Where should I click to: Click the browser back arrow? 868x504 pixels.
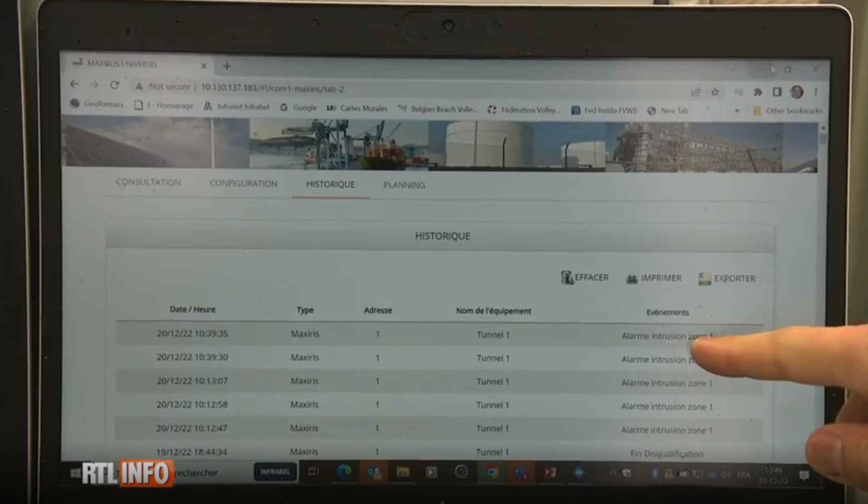click(x=75, y=84)
